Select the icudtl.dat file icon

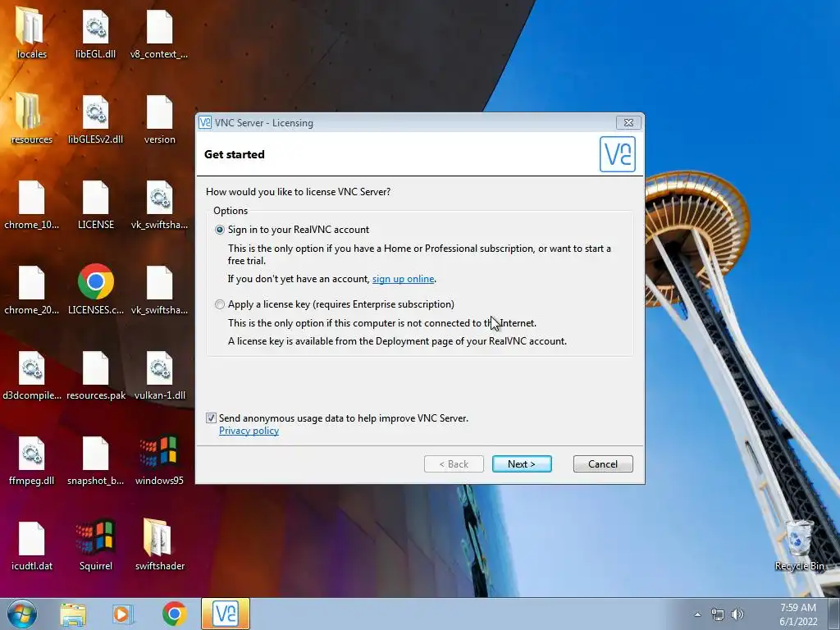coord(31,538)
